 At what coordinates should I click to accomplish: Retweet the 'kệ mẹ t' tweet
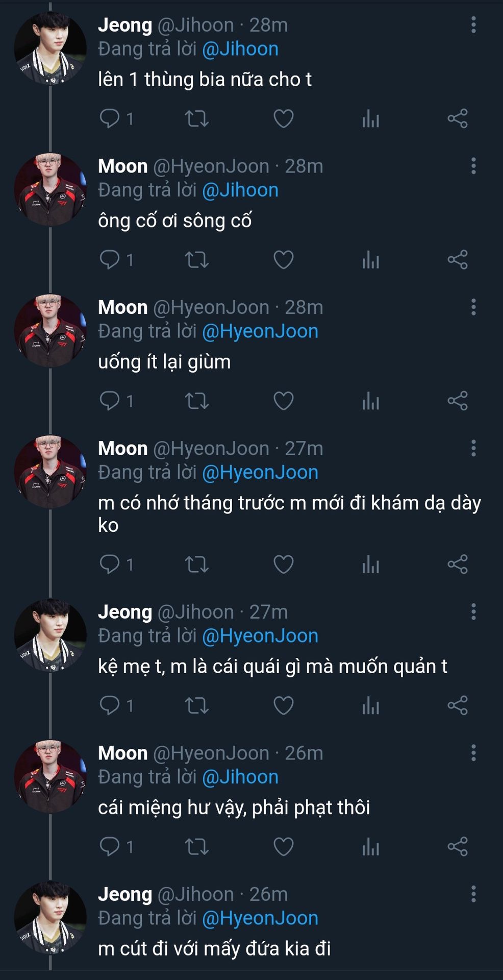coord(196,705)
